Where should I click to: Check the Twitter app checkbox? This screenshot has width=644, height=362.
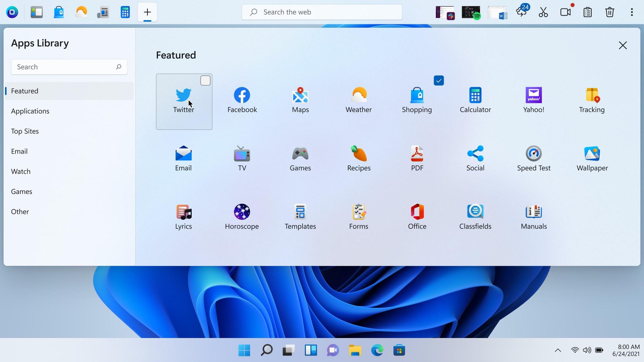tap(205, 80)
